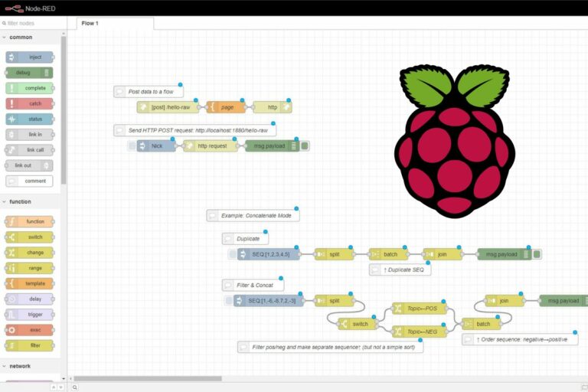Screen dimensions: 588x392
Task: Select the switch node in palette
Action: [30, 237]
